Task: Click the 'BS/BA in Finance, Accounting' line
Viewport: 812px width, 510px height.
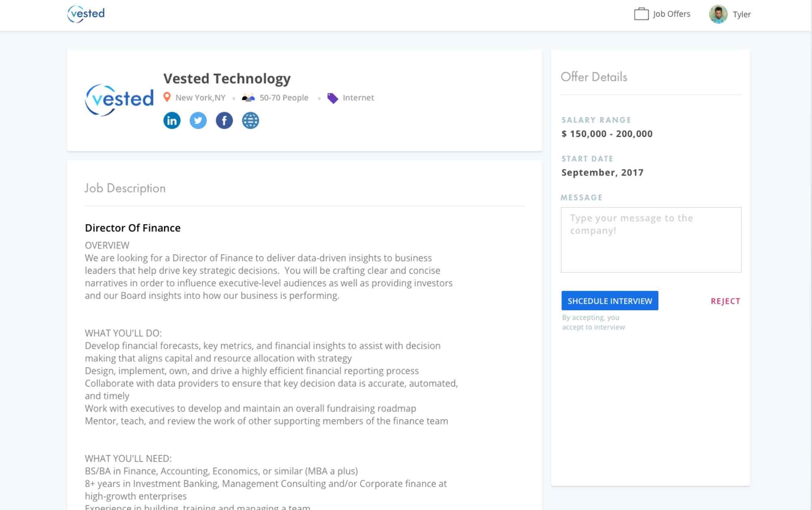Action: 221,471
